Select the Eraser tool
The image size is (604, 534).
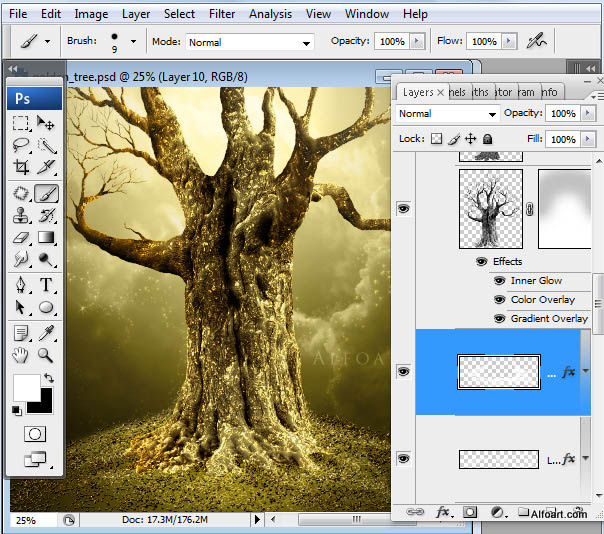[21, 238]
